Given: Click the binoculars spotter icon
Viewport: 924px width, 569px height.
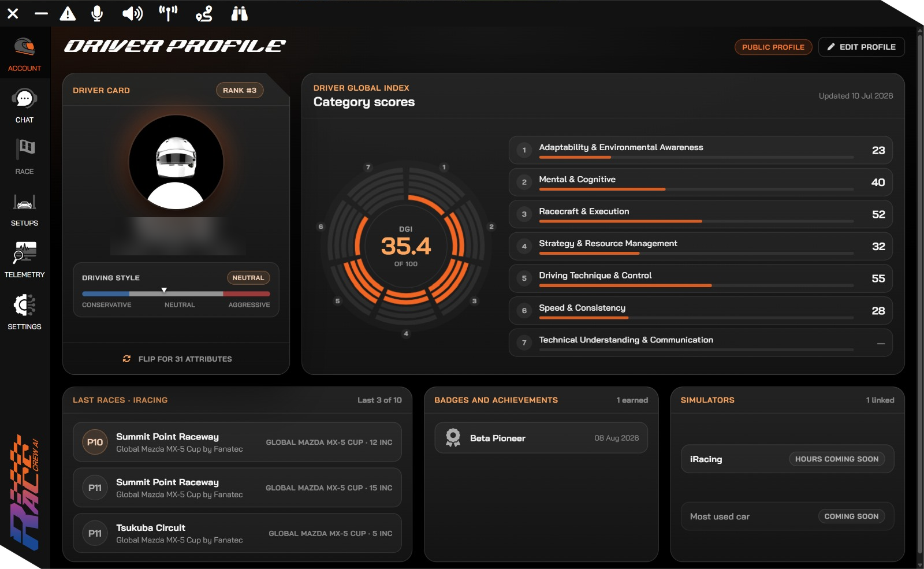Looking at the screenshot, I should 239,13.
